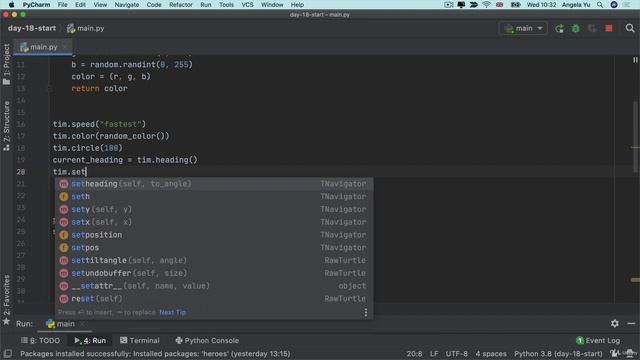
Task: Open the File menu
Action: click(62, 5)
